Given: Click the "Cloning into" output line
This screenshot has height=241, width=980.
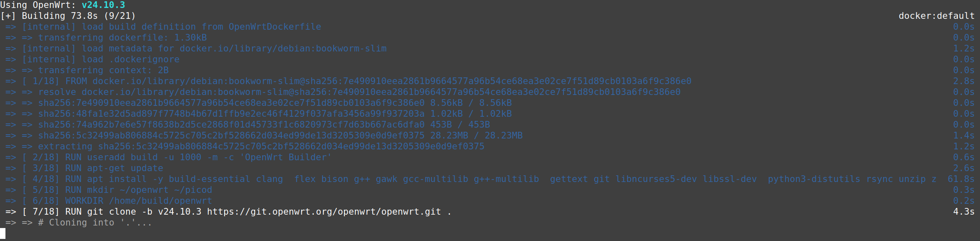Looking at the screenshot, I should 95,223.
